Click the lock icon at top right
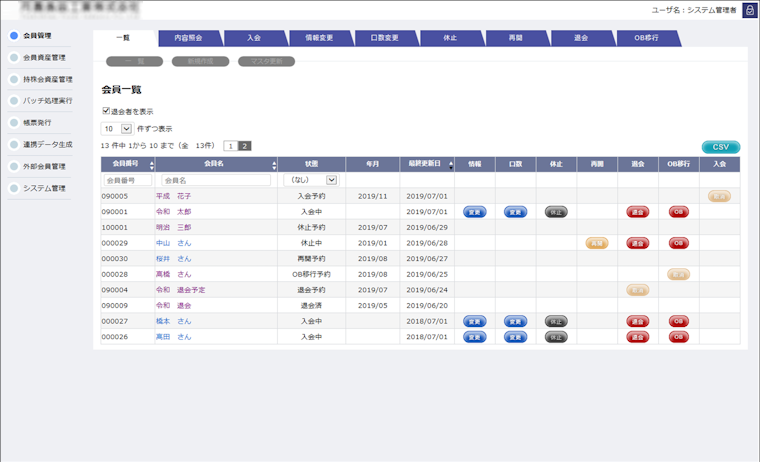This screenshot has width=760, height=462. click(749, 9)
